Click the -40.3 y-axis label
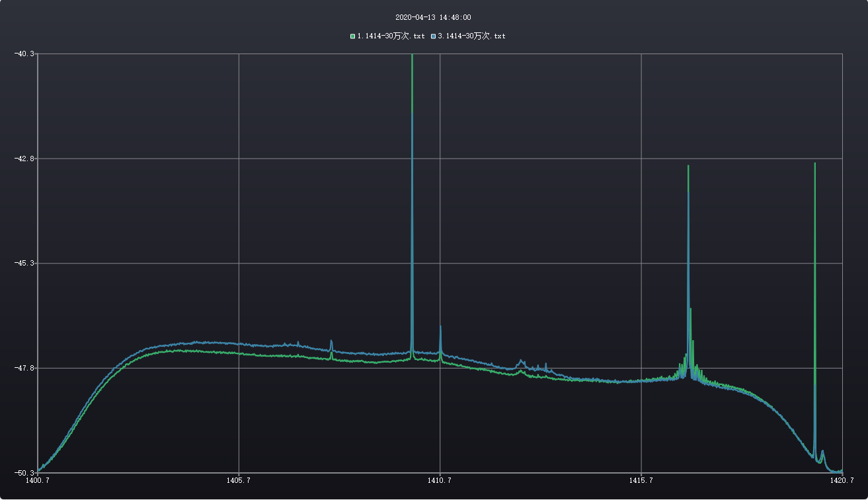This screenshot has height=500, width=868. pos(24,54)
